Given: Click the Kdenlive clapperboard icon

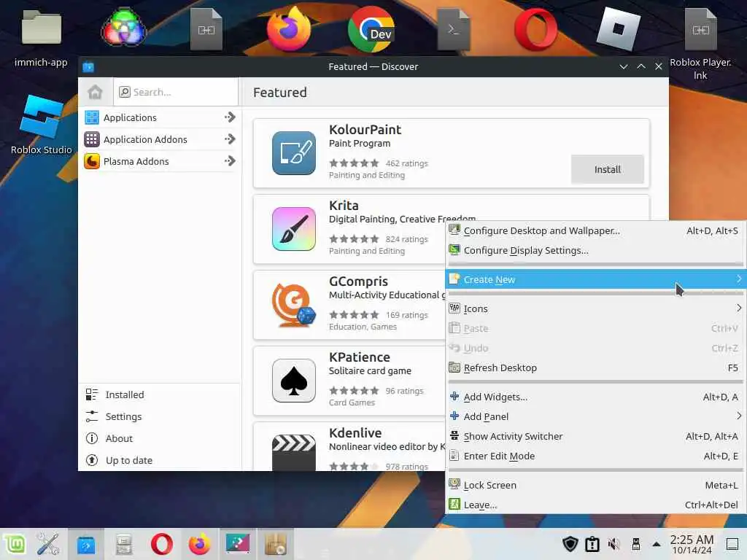Looking at the screenshot, I should pos(293,452).
